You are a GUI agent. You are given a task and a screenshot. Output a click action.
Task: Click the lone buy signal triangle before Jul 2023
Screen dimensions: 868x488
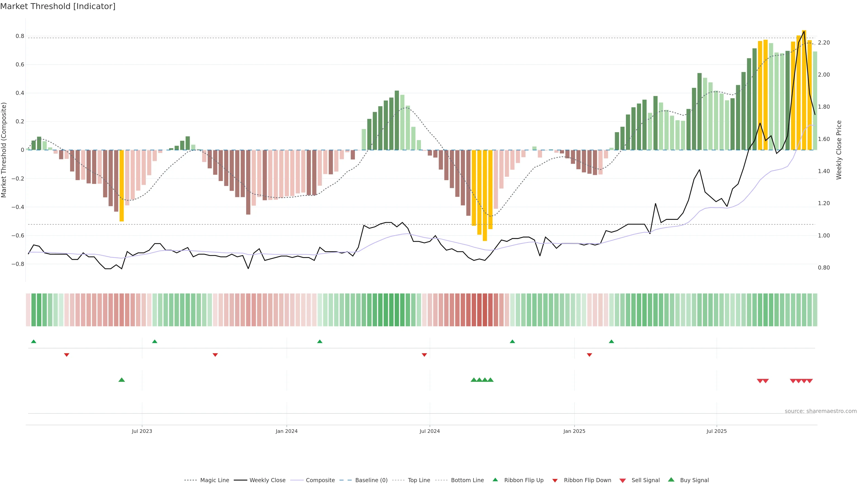(122, 380)
